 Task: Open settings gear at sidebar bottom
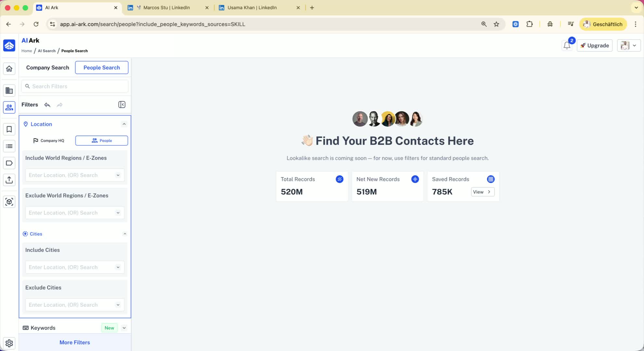point(9,343)
